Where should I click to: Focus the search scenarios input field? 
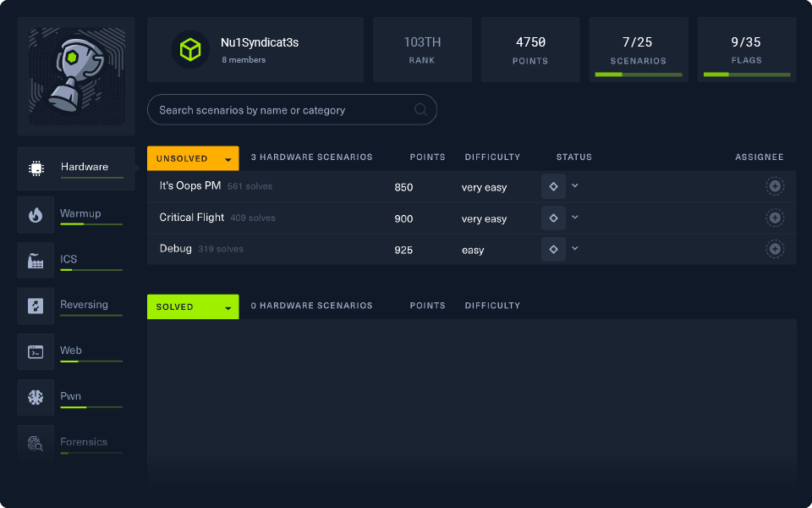(292, 109)
